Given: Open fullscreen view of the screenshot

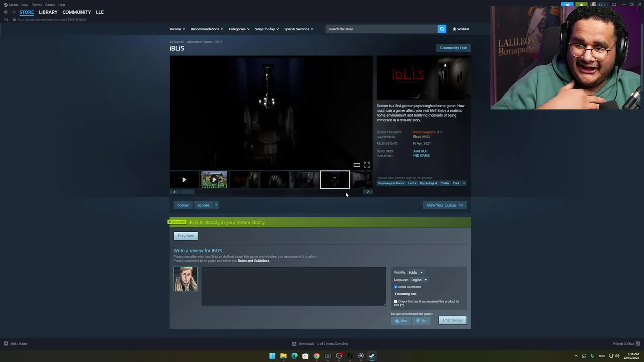Looking at the screenshot, I should (x=367, y=165).
